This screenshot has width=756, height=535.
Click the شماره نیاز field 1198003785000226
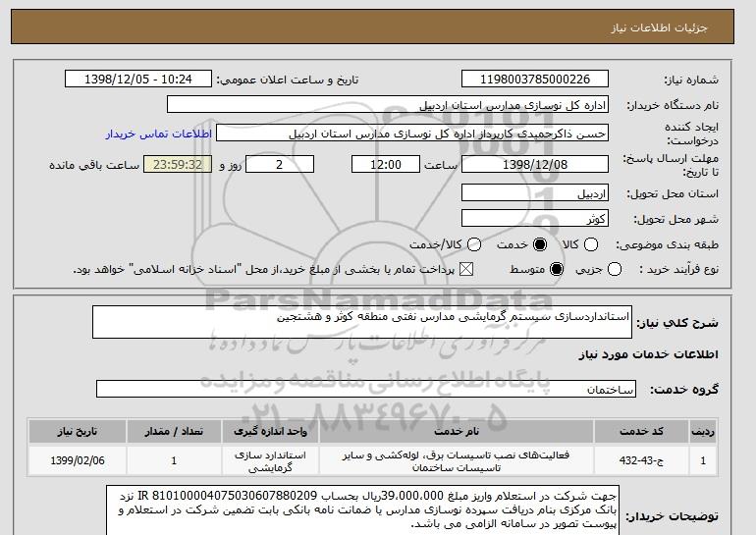coord(535,80)
